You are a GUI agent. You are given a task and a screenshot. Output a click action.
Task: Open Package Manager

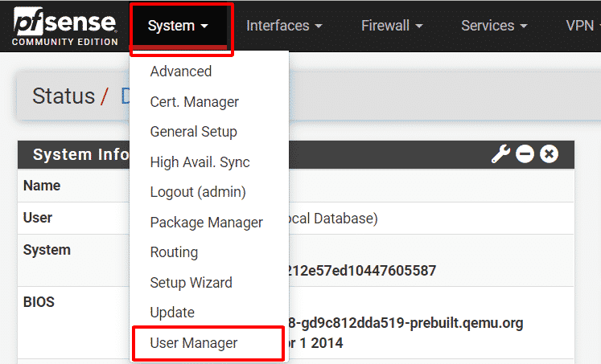tap(207, 223)
